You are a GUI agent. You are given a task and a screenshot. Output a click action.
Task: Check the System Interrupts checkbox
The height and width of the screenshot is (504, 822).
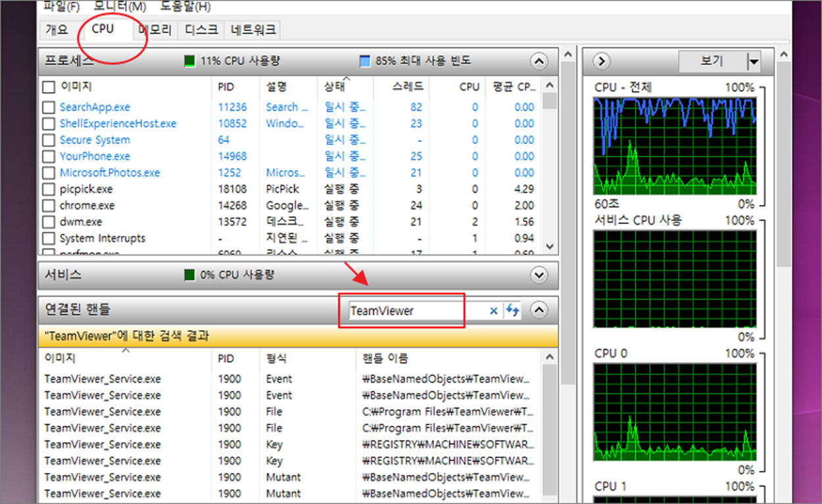[x=49, y=239]
